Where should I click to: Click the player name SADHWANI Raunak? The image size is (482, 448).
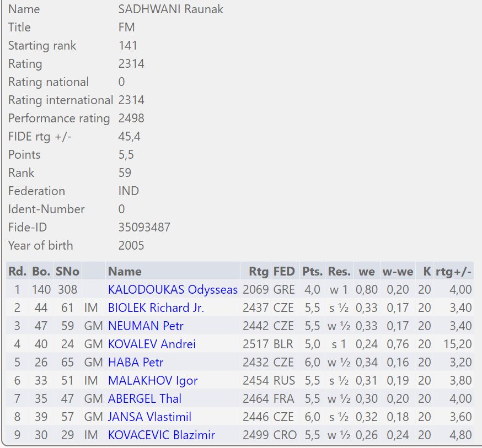point(170,9)
